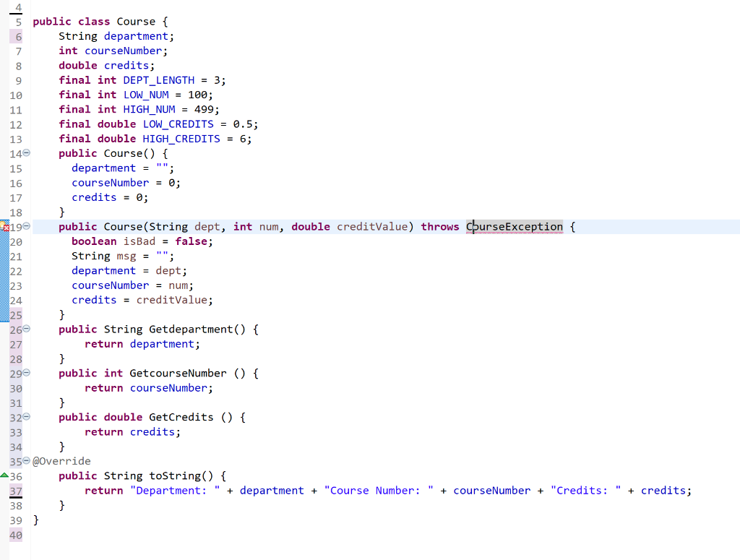
Task: Collapse the parameterized Course constructor on line 19
Action: click(26, 226)
